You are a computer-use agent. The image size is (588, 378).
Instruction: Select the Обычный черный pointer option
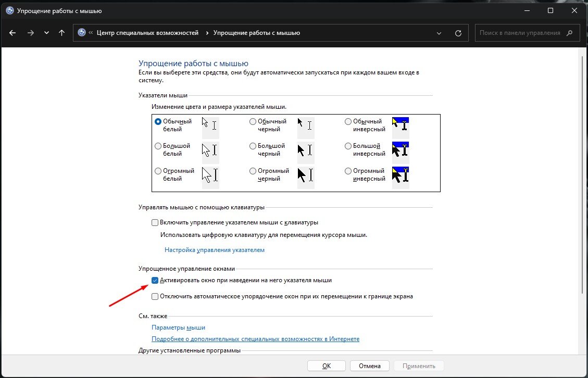click(253, 121)
